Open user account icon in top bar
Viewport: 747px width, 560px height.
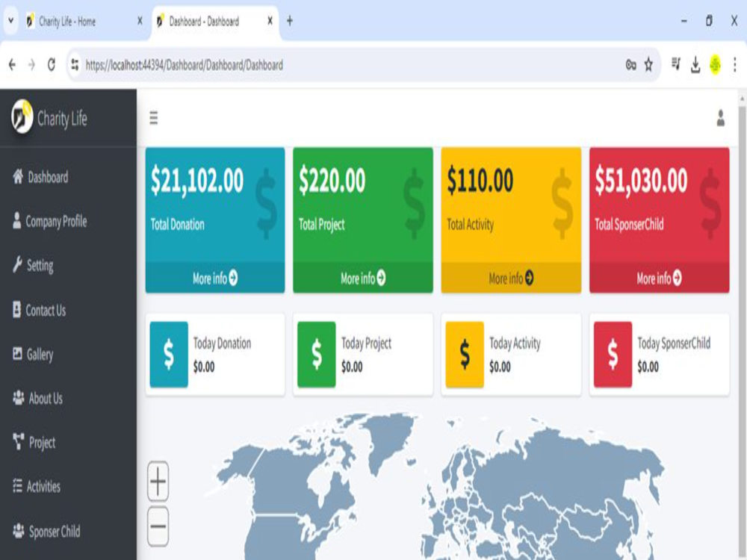tap(721, 118)
